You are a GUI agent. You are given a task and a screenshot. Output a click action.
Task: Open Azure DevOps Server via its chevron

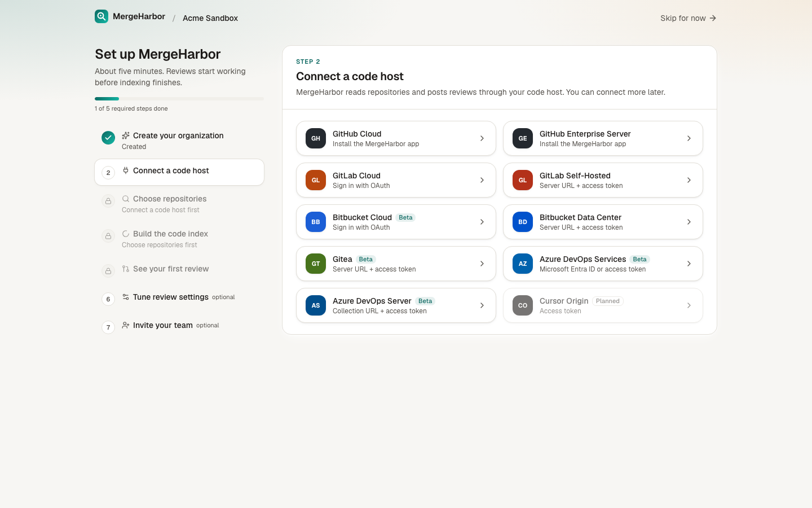(x=482, y=305)
